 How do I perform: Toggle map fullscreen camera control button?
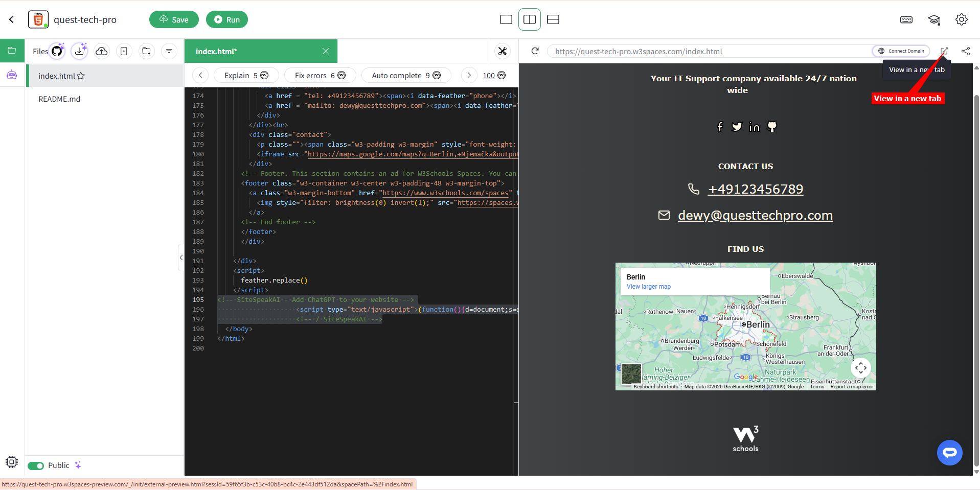pyautogui.click(x=861, y=368)
